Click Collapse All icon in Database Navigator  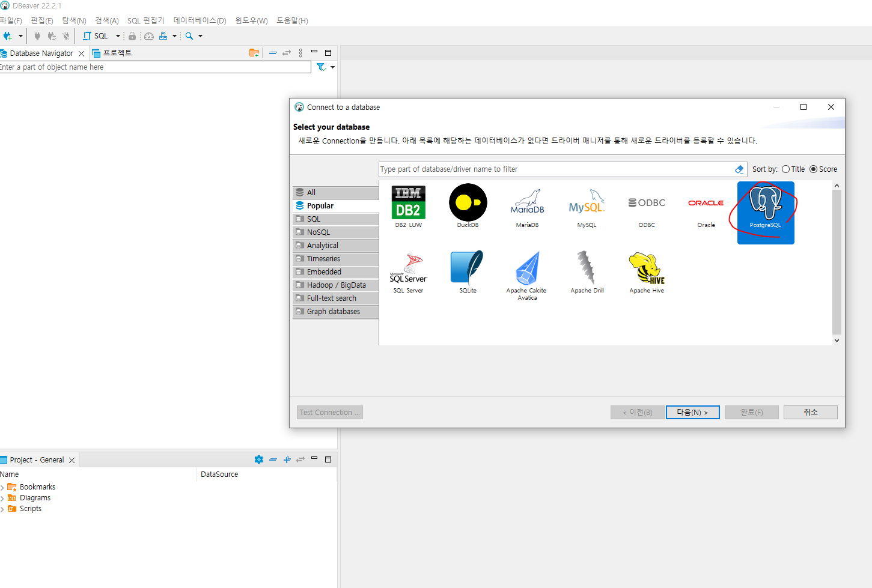click(273, 53)
